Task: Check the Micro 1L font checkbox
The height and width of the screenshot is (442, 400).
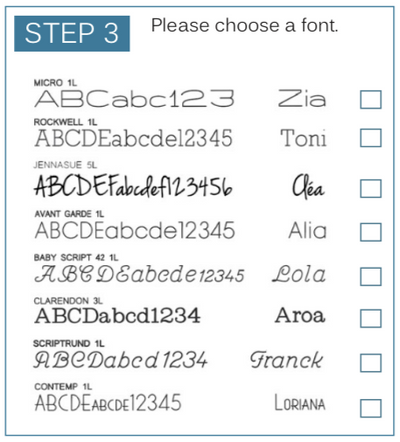Action: 371,99
